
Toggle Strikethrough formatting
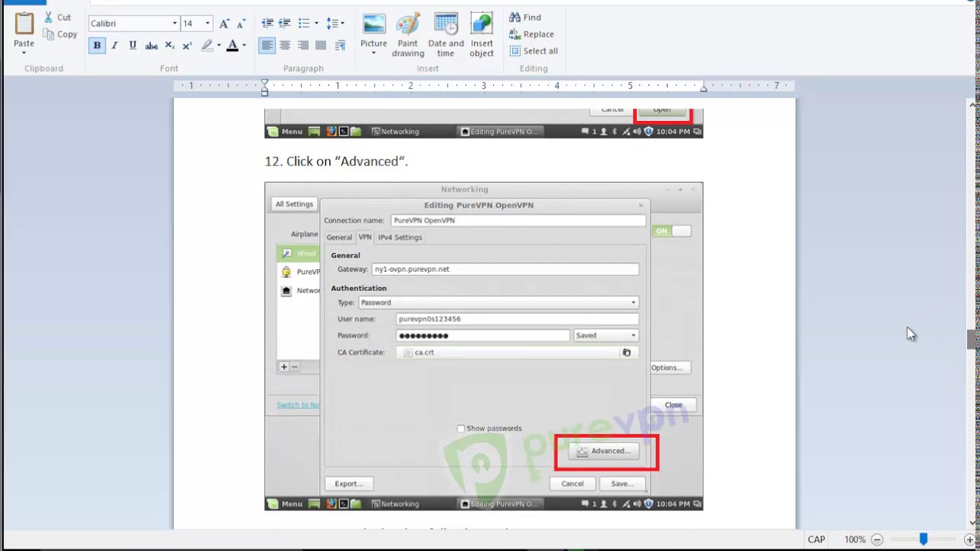click(x=152, y=46)
